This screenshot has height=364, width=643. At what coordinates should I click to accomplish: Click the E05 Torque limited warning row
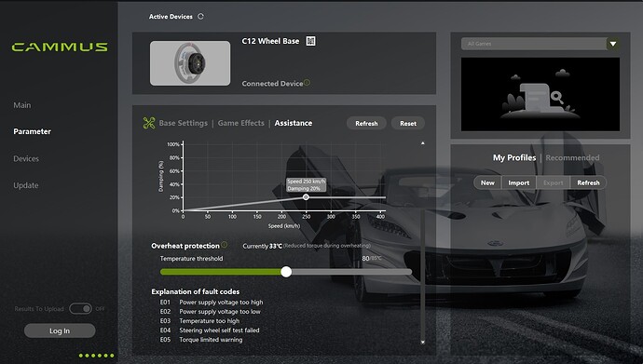201,340
